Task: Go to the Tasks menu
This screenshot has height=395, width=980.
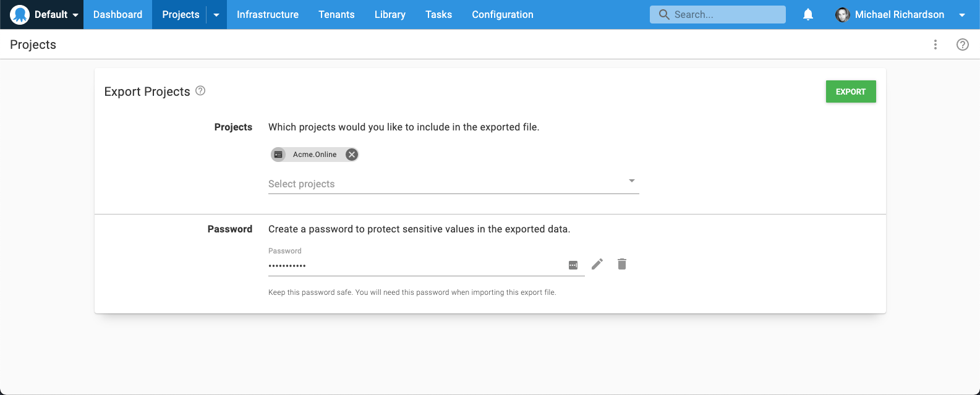Action: point(438,14)
